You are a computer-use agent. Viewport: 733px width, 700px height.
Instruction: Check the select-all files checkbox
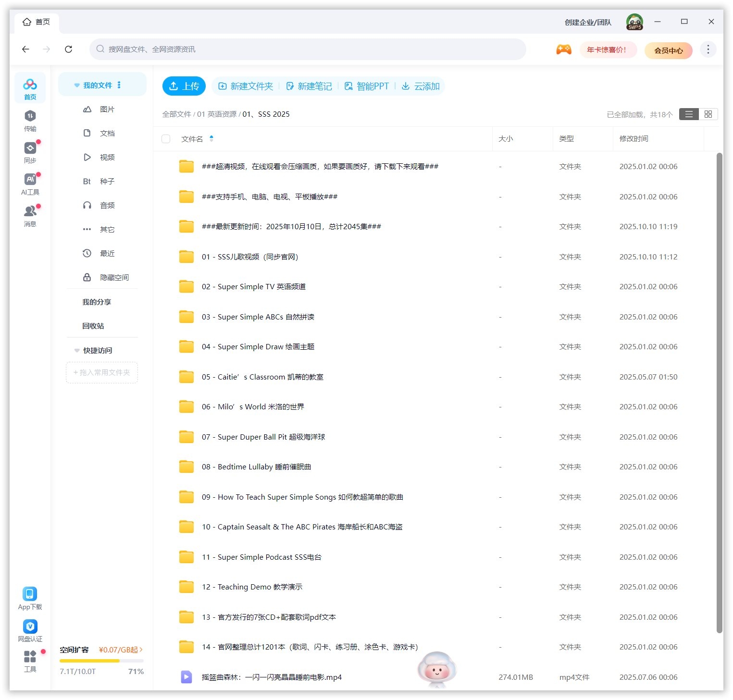[165, 138]
